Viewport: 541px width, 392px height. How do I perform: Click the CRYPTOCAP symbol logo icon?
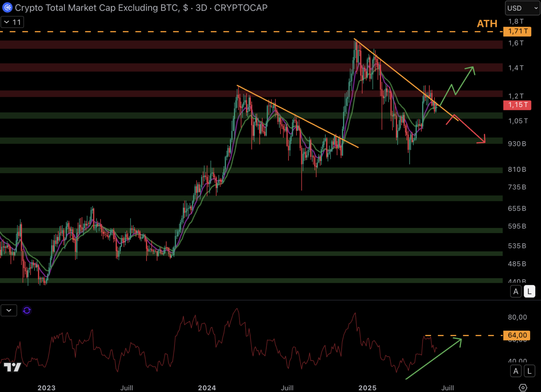(x=7, y=8)
